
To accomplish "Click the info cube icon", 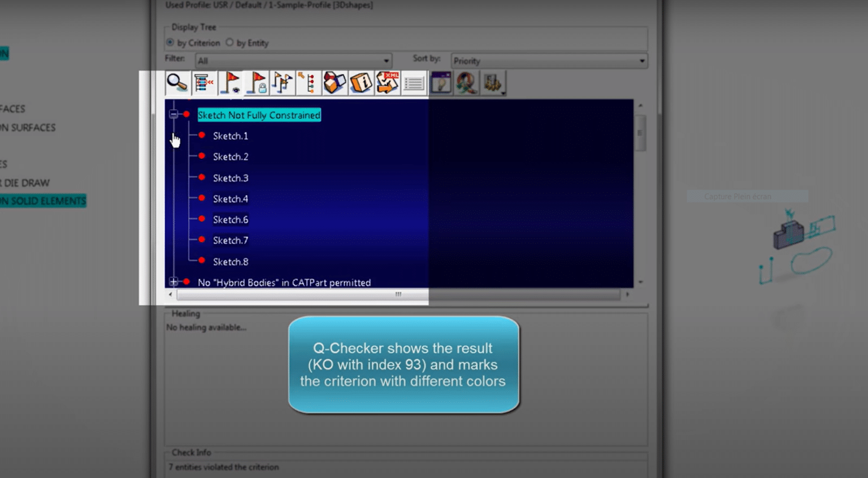I will pos(361,83).
